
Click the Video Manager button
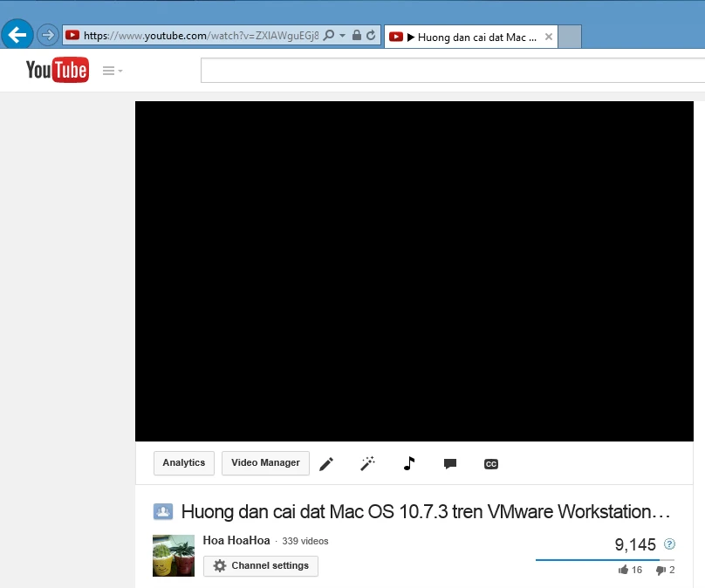265,463
